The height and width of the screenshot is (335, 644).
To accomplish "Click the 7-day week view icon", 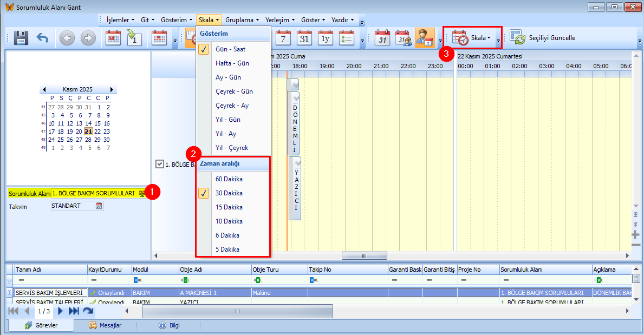I will click(x=283, y=38).
